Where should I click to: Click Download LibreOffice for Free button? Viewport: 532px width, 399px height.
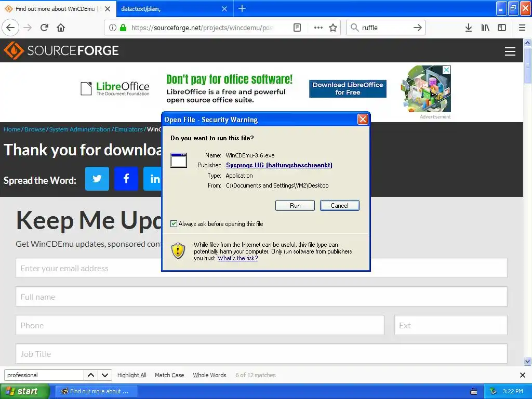(348, 88)
